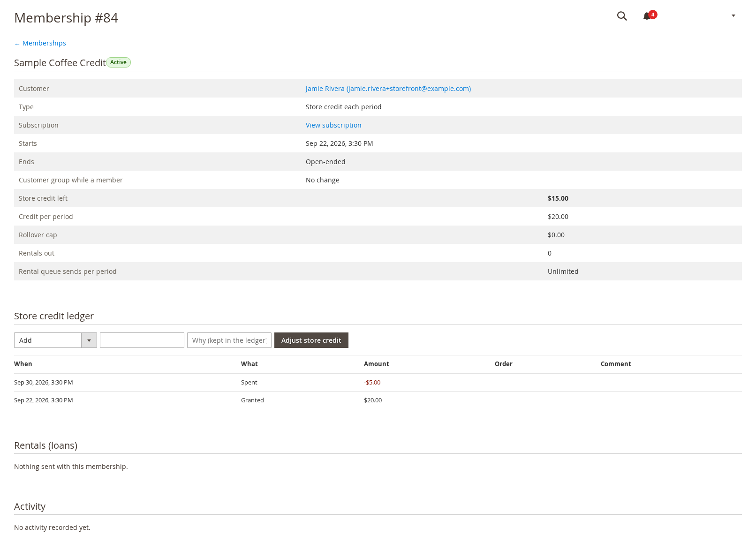Select the Sep 22, 2026 Granted ledger date
756x558 pixels.
(44, 400)
